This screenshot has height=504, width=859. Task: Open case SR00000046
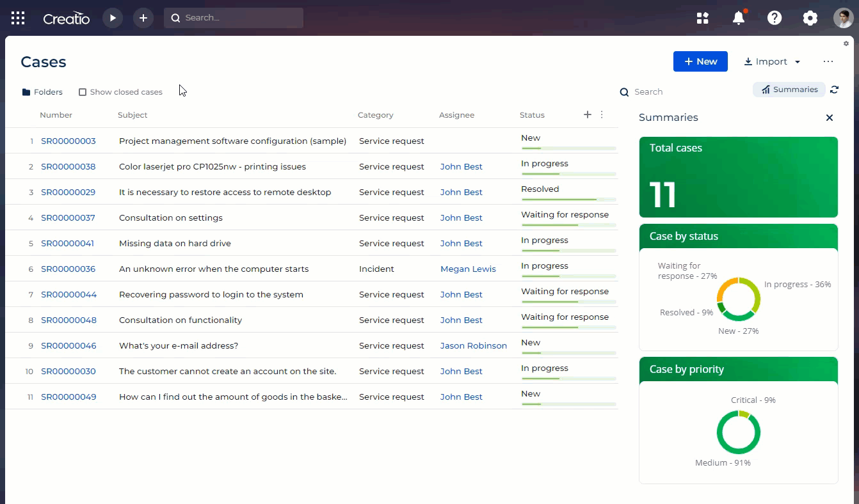coord(69,345)
